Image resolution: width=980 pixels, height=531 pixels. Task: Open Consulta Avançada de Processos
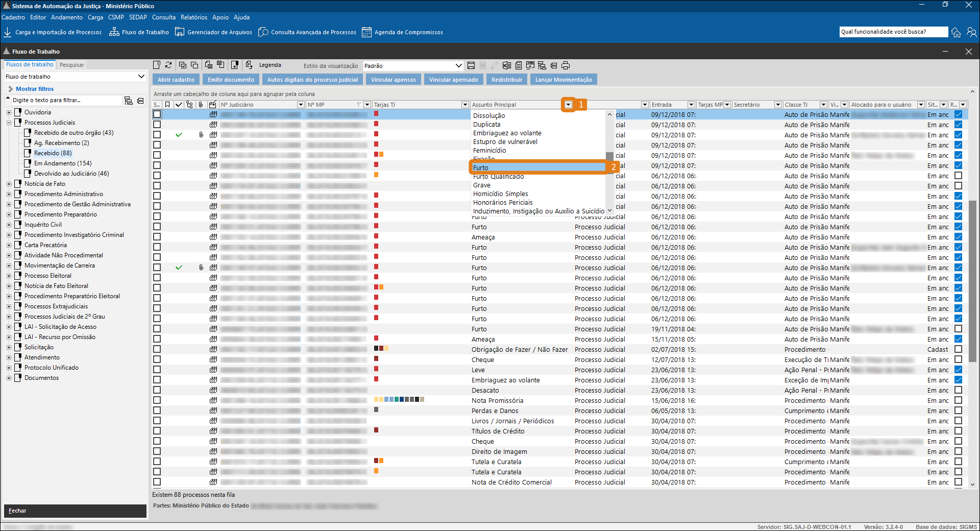point(307,32)
